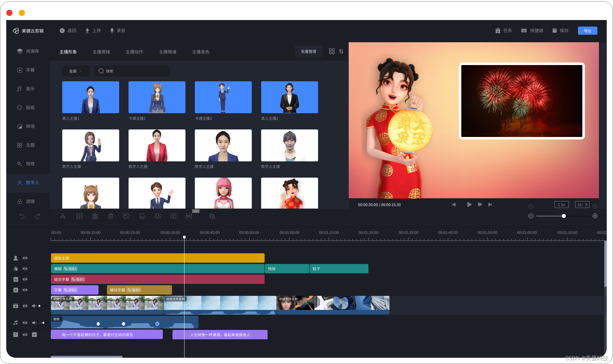Click the undo arrow icon
The height and width of the screenshot is (364, 613).
22,216
